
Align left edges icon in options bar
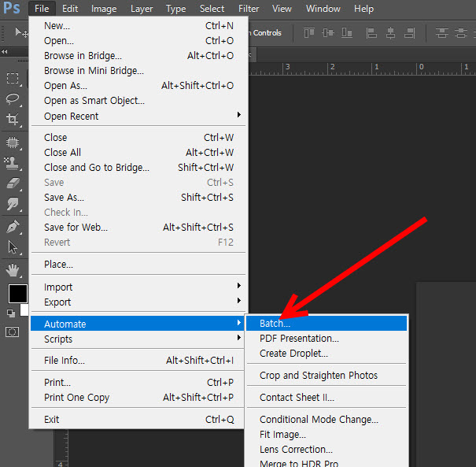point(371,33)
